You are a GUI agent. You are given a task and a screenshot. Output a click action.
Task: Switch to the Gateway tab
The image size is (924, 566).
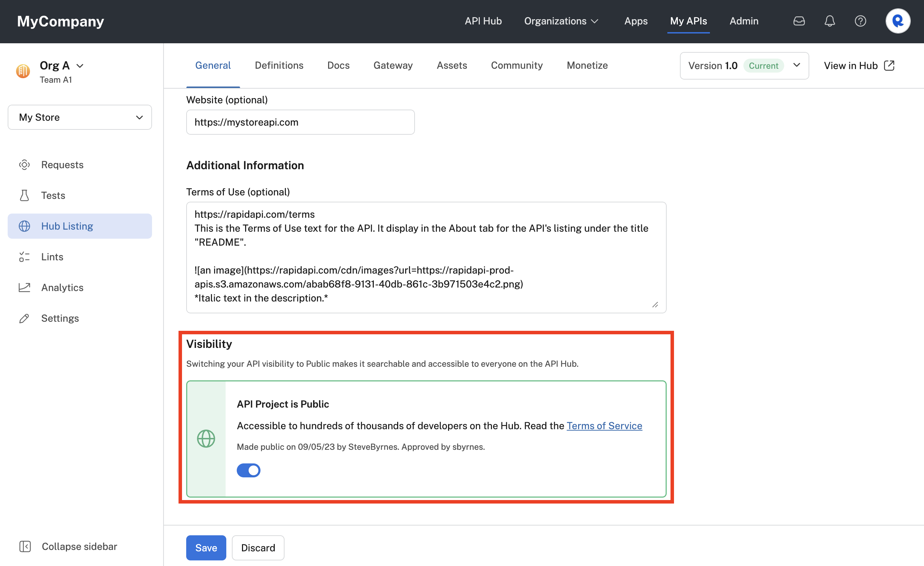(393, 65)
